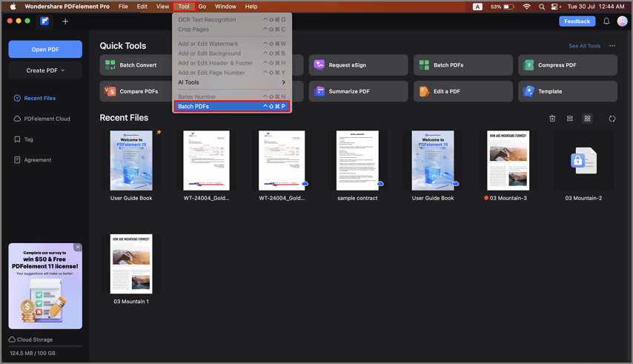Click the Batch Convert tool icon
Screen dimensions: 633x364
click(x=110, y=65)
